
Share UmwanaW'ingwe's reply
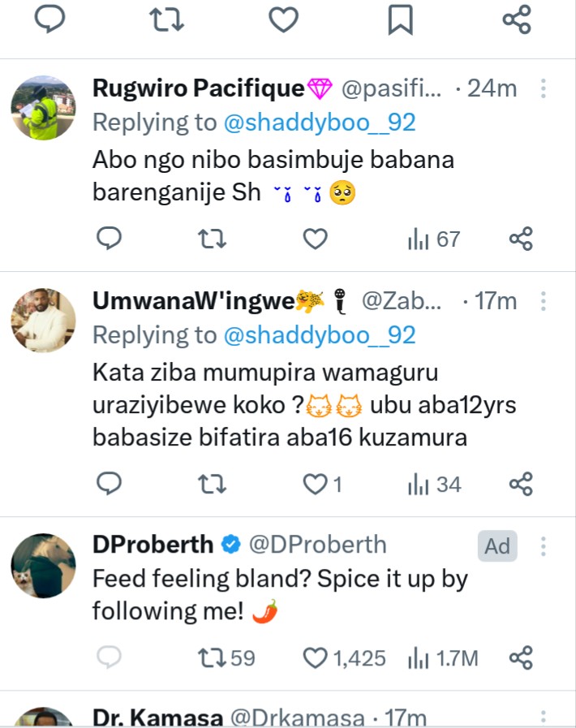pyautogui.click(x=520, y=485)
